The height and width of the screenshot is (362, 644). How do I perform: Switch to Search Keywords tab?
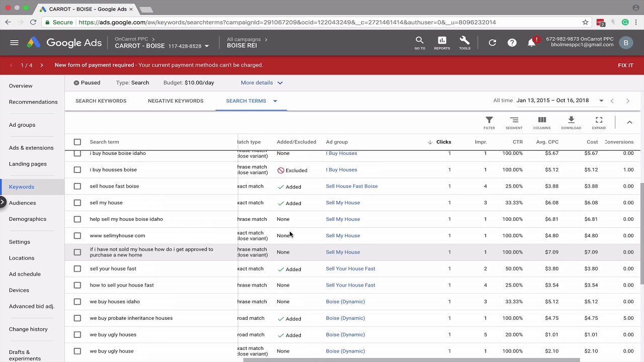101,101
